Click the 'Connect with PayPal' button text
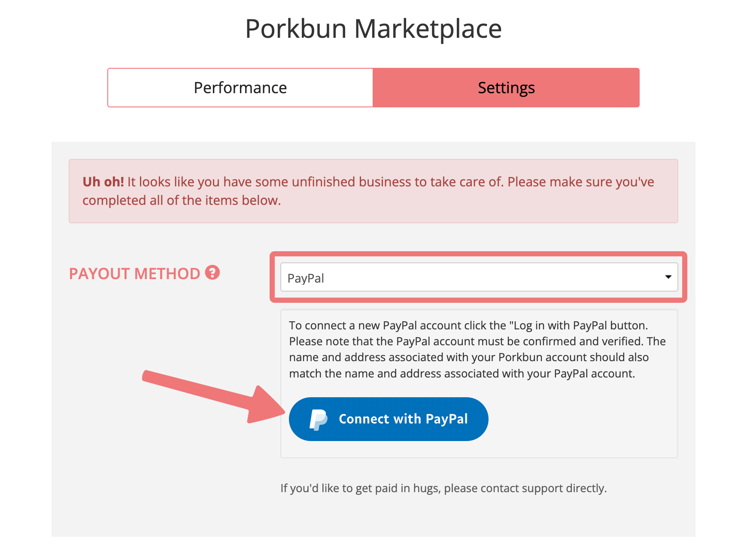Screen dimensions: 753x560 [x=403, y=419]
